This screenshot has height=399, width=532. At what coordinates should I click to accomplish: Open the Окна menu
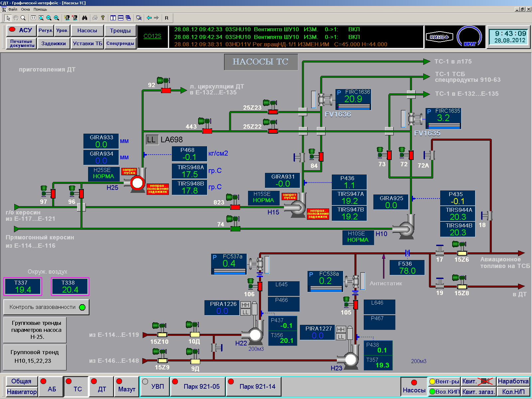(x=25, y=9)
